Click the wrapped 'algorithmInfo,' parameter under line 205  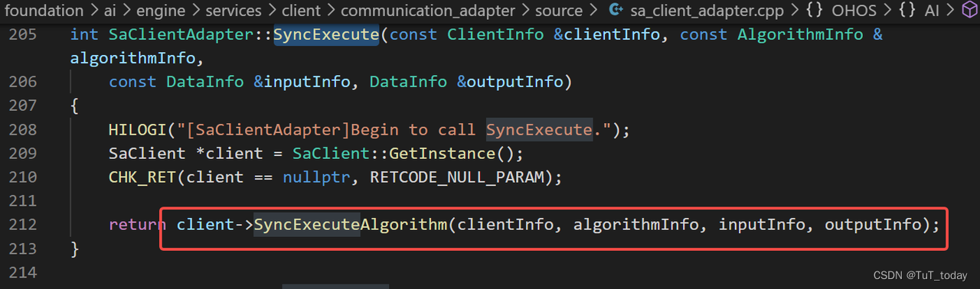[x=138, y=58]
